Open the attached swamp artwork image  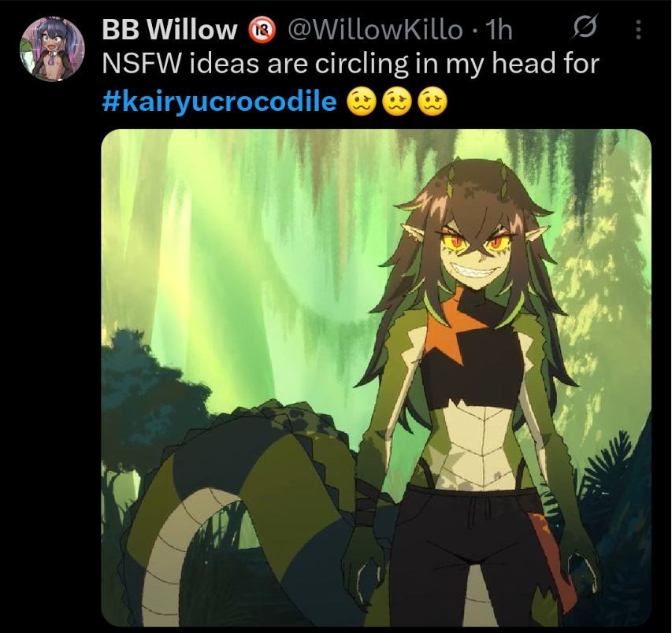(x=377, y=377)
